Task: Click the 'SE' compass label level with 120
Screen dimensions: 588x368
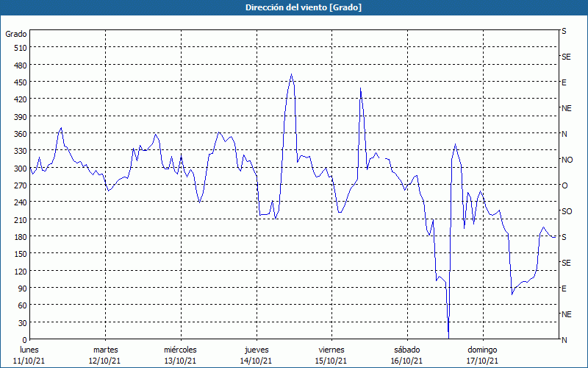Action: (x=566, y=263)
